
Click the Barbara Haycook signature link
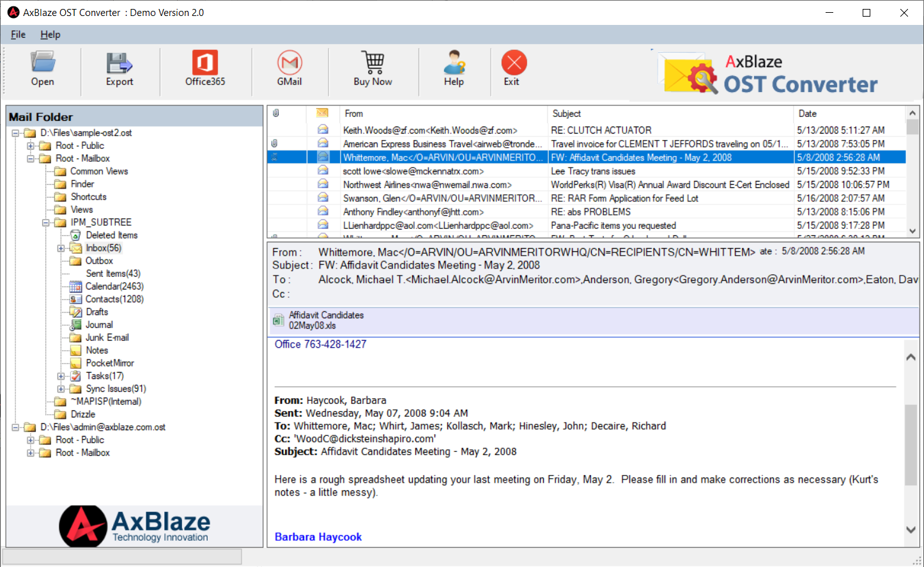(318, 537)
